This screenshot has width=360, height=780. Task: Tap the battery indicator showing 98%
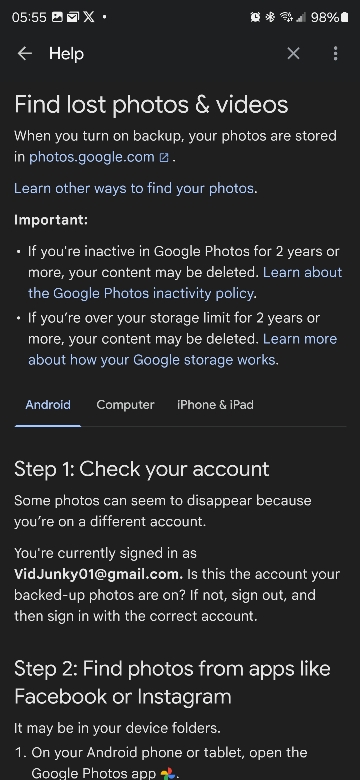[x=329, y=17]
